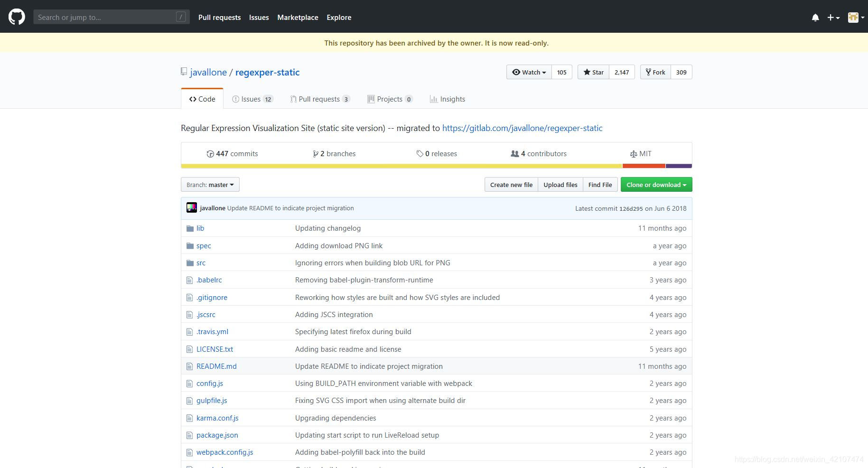Open the latest commit hash 126d295
This screenshot has height=468, width=868.
coord(631,208)
